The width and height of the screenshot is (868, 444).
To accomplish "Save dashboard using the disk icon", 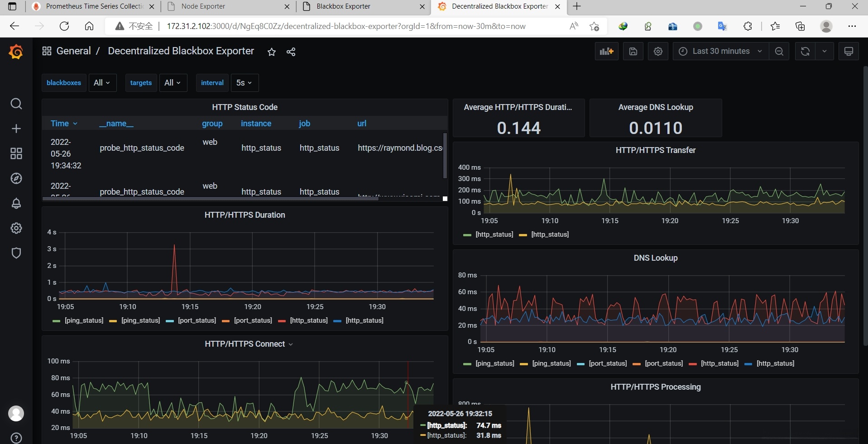I will pyautogui.click(x=633, y=52).
